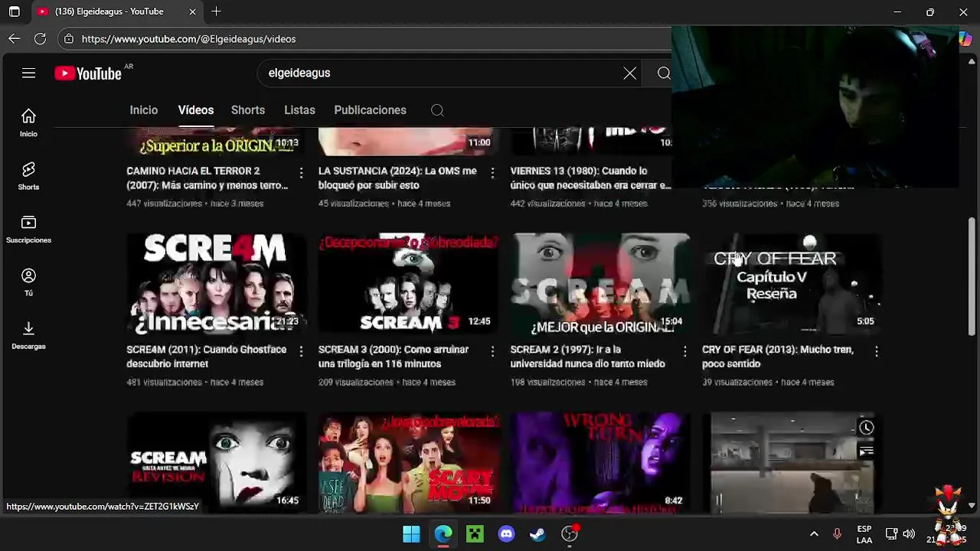Screen dimensions: 980x551
Task: Clear the search box with the X
Action: tap(629, 73)
